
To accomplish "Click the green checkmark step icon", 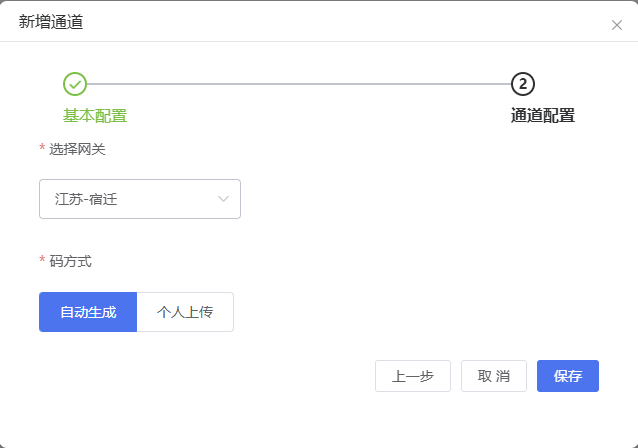I will pos(75,84).
